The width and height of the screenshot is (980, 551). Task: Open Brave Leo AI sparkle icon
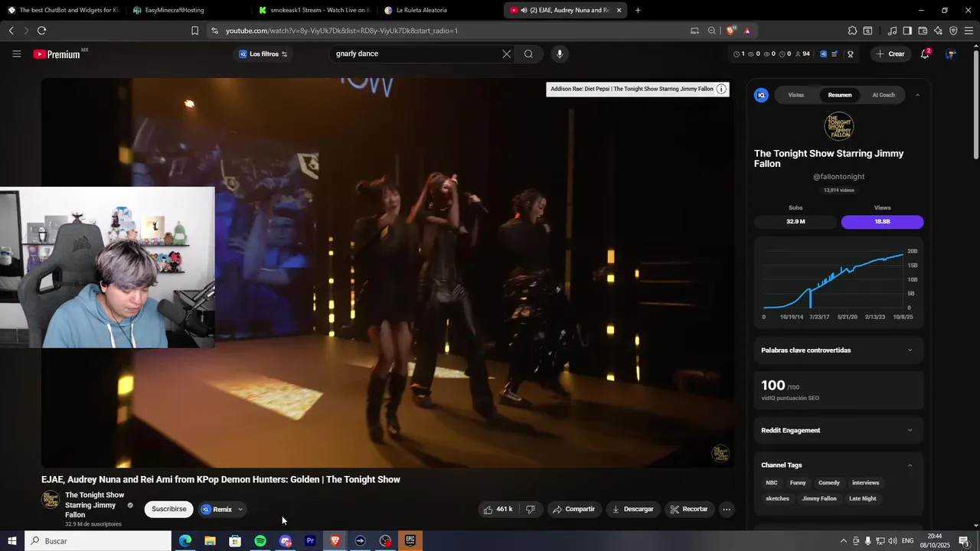click(938, 31)
